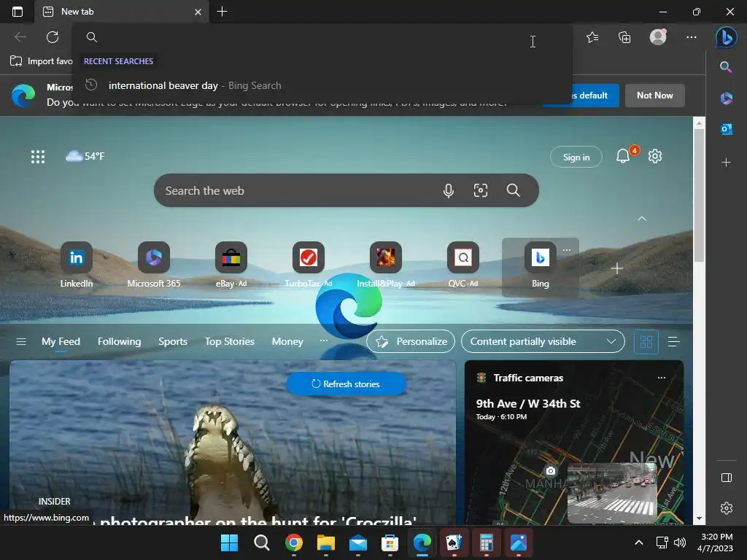Select recent search international beaver day

pos(322,86)
